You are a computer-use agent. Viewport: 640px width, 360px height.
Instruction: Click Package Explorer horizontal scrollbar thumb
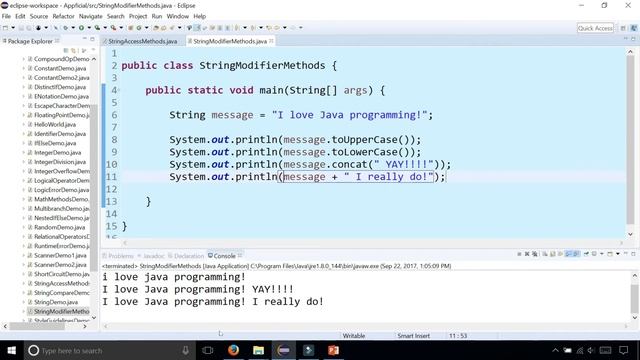pos(37,327)
